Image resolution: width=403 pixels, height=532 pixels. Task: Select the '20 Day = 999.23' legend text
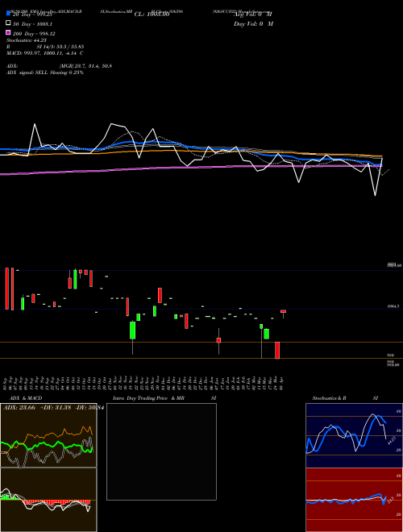[31, 15]
